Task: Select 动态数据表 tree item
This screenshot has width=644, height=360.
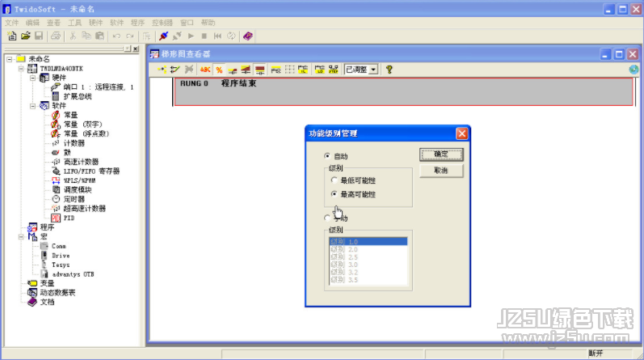Action: click(57, 293)
